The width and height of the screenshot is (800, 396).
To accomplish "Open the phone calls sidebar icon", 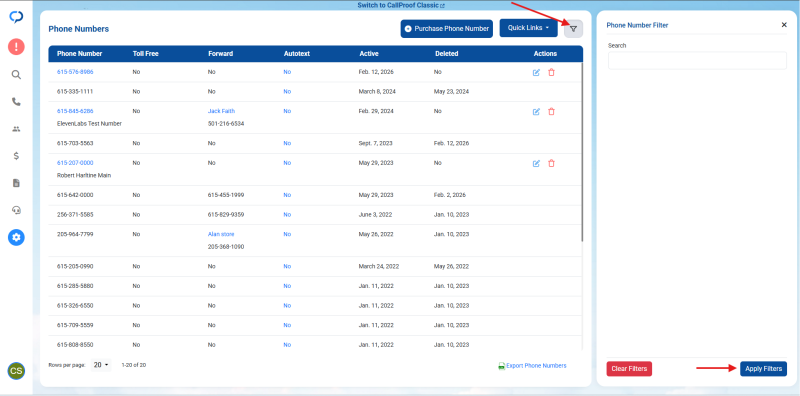I will 16,102.
